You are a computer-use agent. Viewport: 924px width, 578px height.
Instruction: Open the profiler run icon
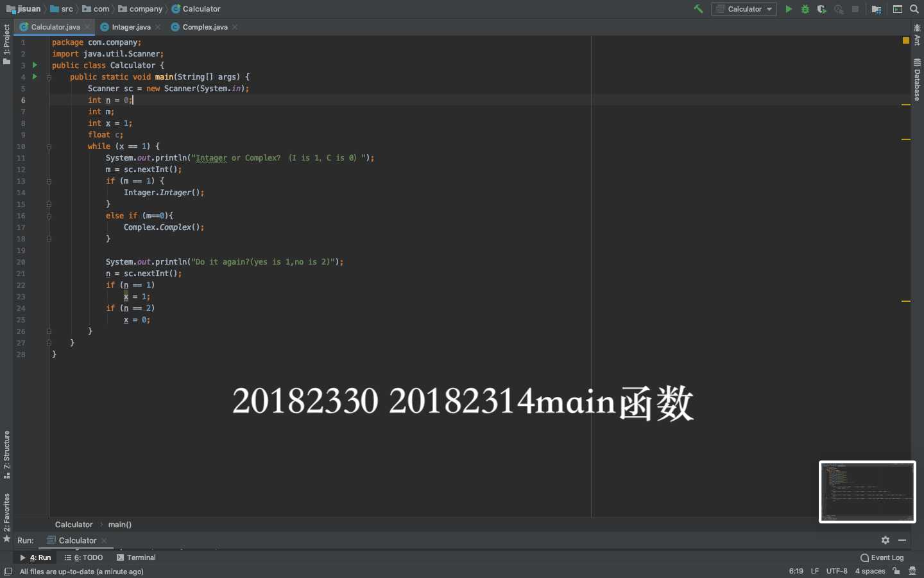point(839,9)
